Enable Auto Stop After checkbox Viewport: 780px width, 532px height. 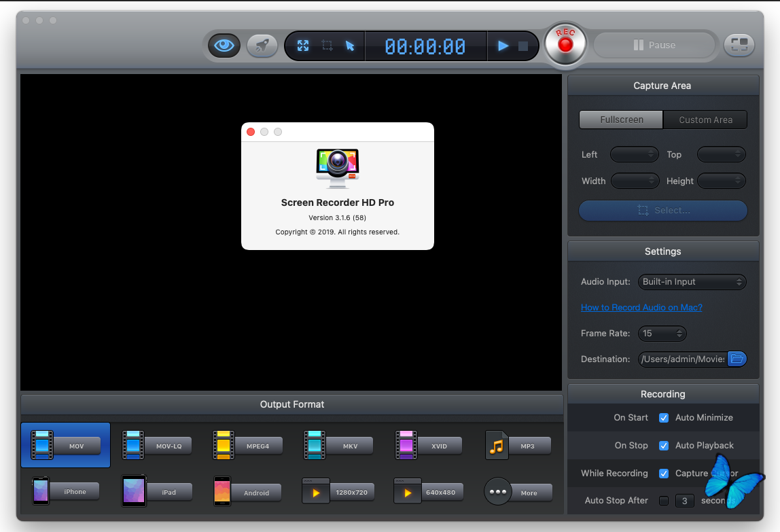(664, 501)
